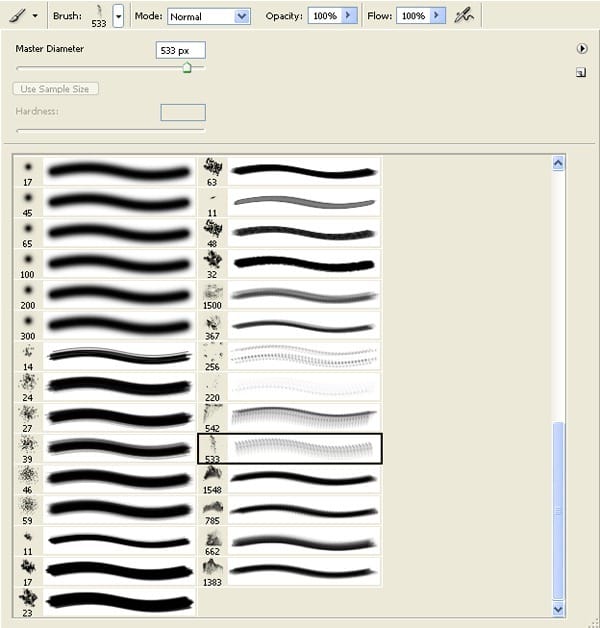Select the 1548 size brush
600x628 pixels.
pos(290,480)
